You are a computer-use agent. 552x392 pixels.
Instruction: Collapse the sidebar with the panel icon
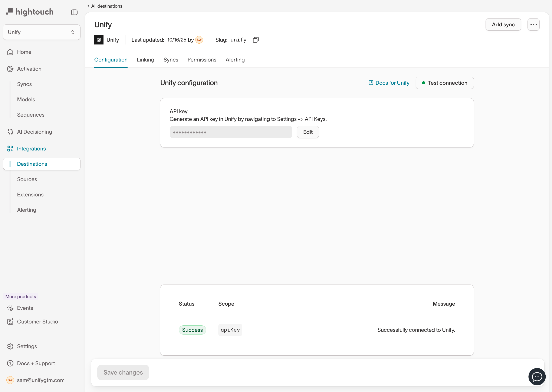[x=74, y=12]
